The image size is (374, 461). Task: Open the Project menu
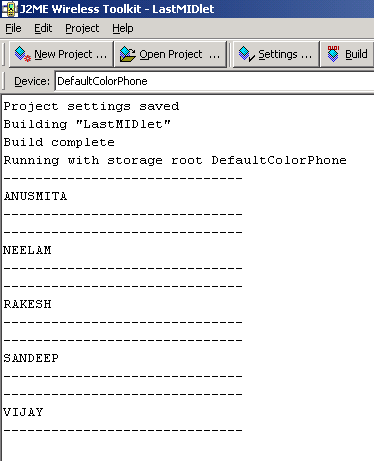click(82, 28)
